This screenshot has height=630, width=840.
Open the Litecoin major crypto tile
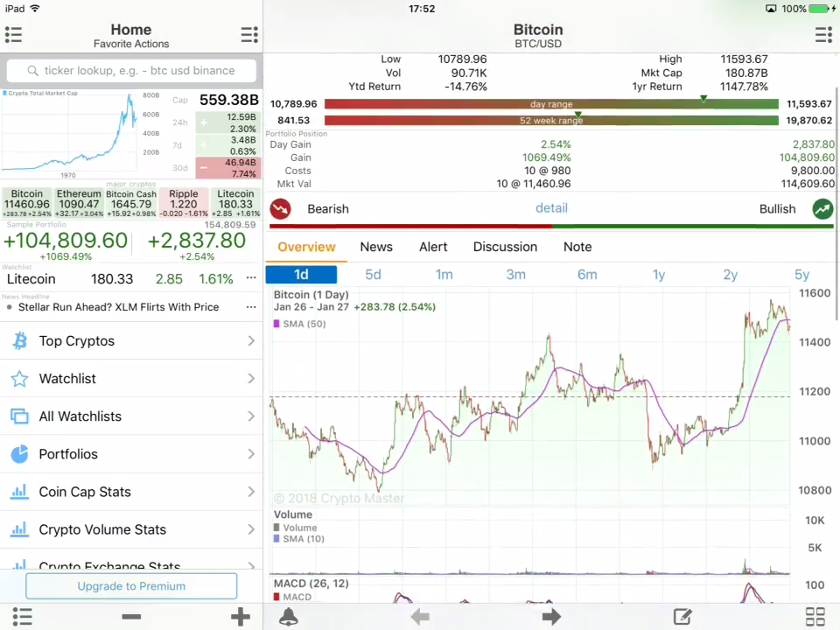(x=235, y=202)
